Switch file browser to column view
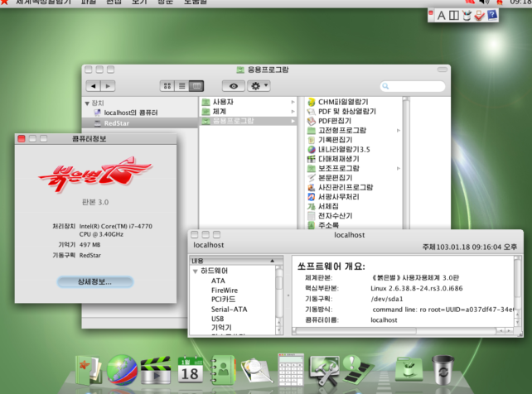The height and width of the screenshot is (394, 532). tap(196, 86)
